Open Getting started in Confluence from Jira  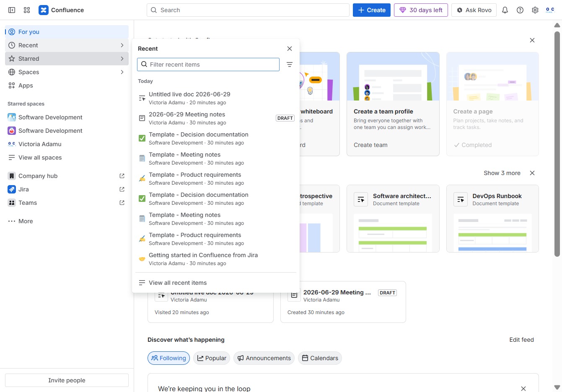[x=216, y=259]
